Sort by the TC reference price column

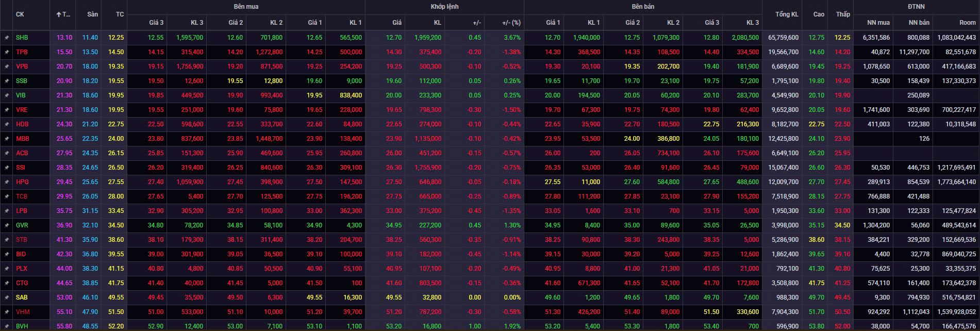pos(120,14)
